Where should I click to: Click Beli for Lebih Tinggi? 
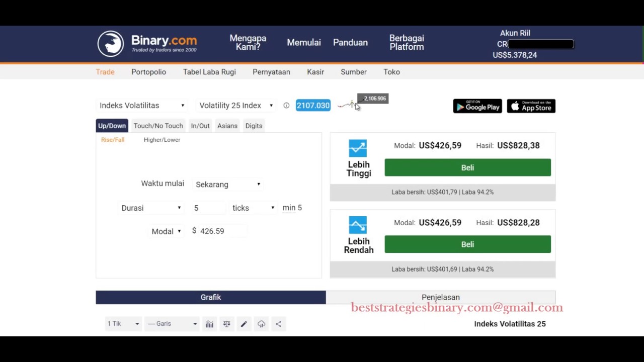pos(467,168)
